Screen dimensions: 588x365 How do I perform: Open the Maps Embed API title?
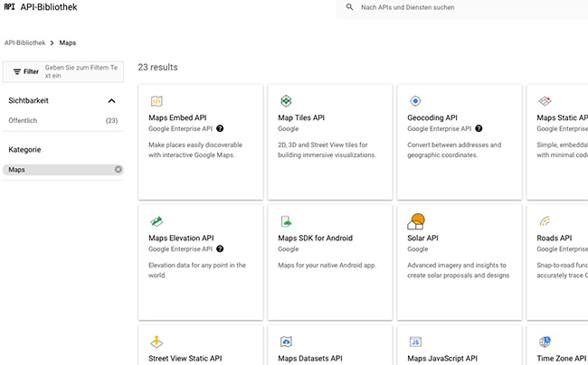[177, 117]
